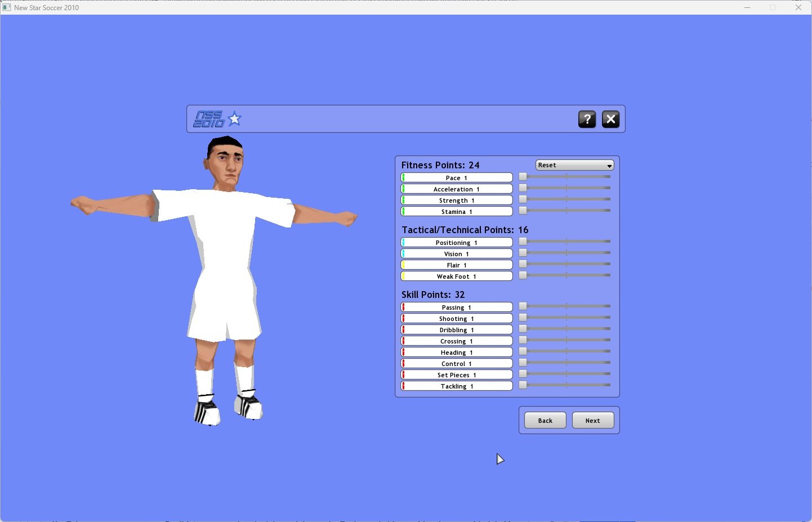812x522 pixels.
Task: Select the Weak Foot attribute bar
Action: coord(457,276)
